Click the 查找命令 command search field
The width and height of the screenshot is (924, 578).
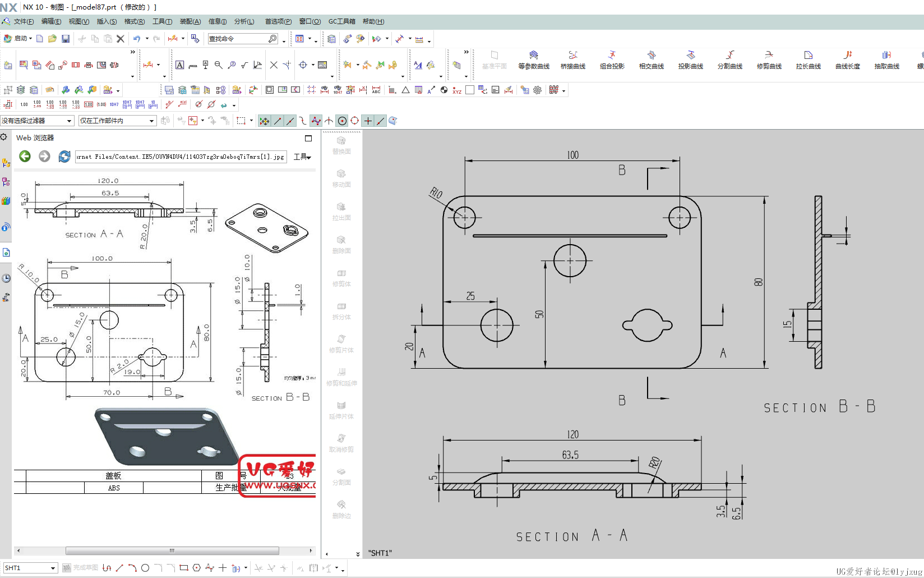click(243, 39)
